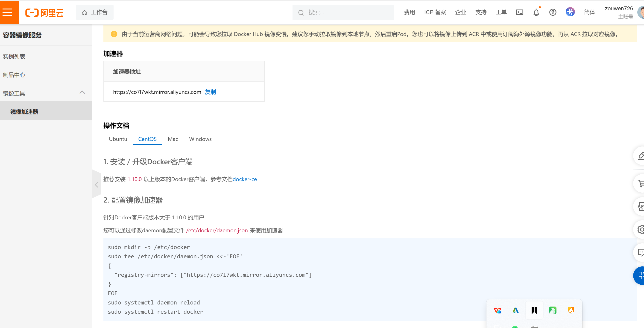Click the warning icon in notice banner
644x328 pixels.
pyautogui.click(x=114, y=34)
